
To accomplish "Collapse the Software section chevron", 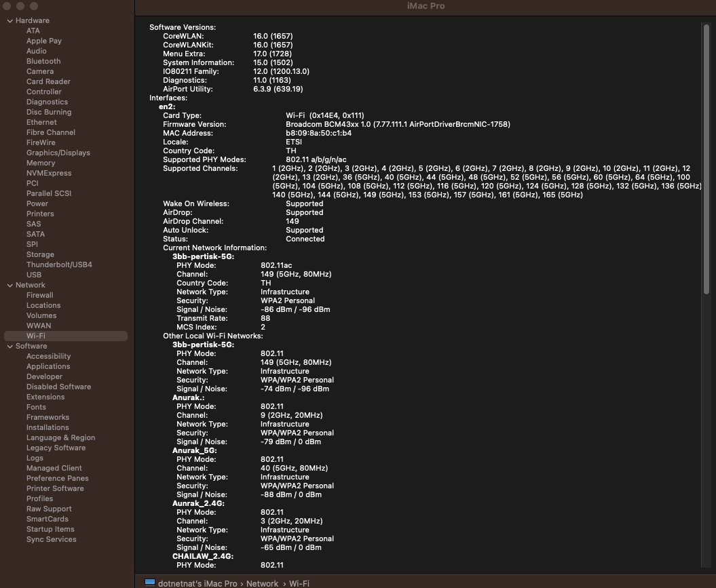I will pyautogui.click(x=10, y=347).
